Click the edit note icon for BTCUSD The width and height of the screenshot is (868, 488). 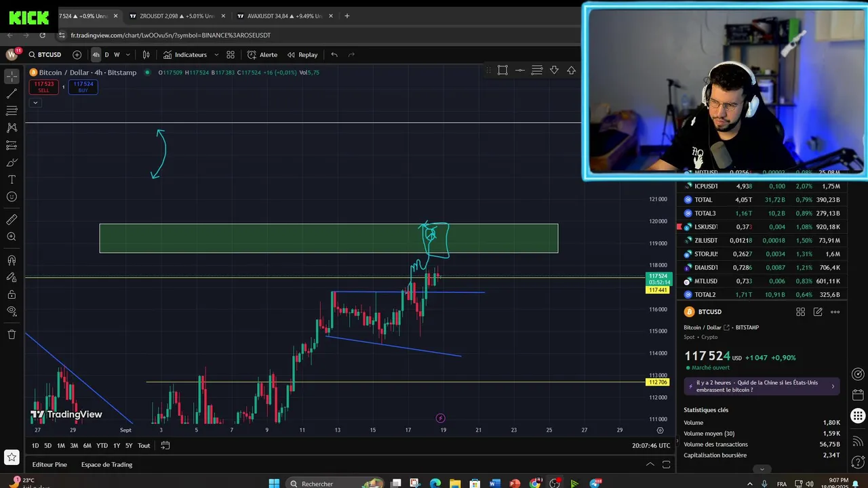(x=818, y=312)
